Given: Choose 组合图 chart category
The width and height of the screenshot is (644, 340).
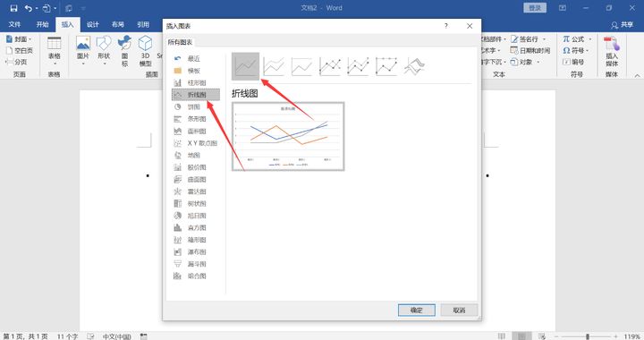Looking at the screenshot, I should [196, 276].
